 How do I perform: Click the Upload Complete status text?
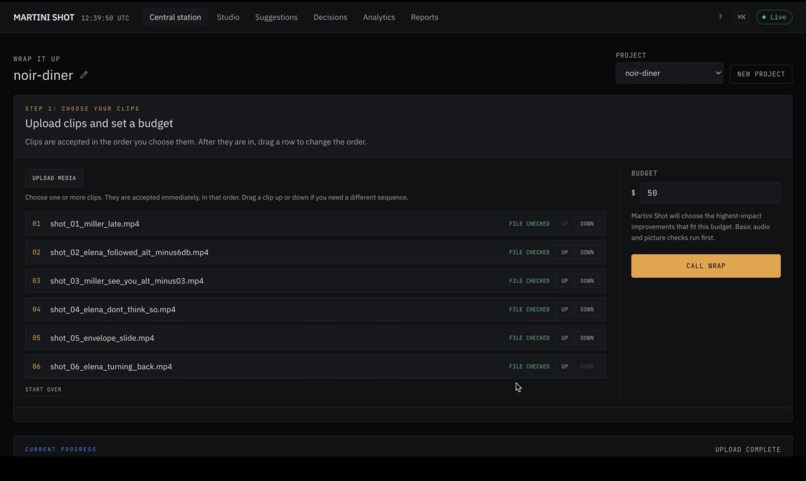pyautogui.click(x=747, y=449)
